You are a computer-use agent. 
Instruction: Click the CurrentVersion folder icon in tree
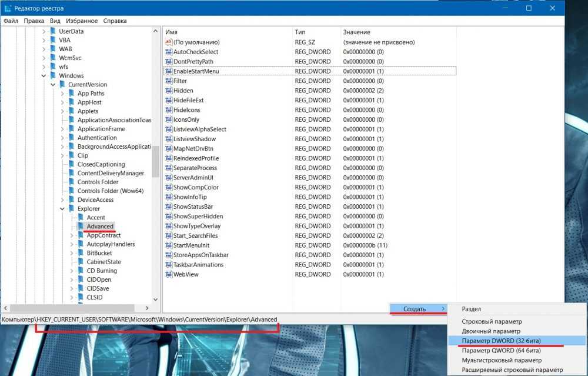coord(62,85)
